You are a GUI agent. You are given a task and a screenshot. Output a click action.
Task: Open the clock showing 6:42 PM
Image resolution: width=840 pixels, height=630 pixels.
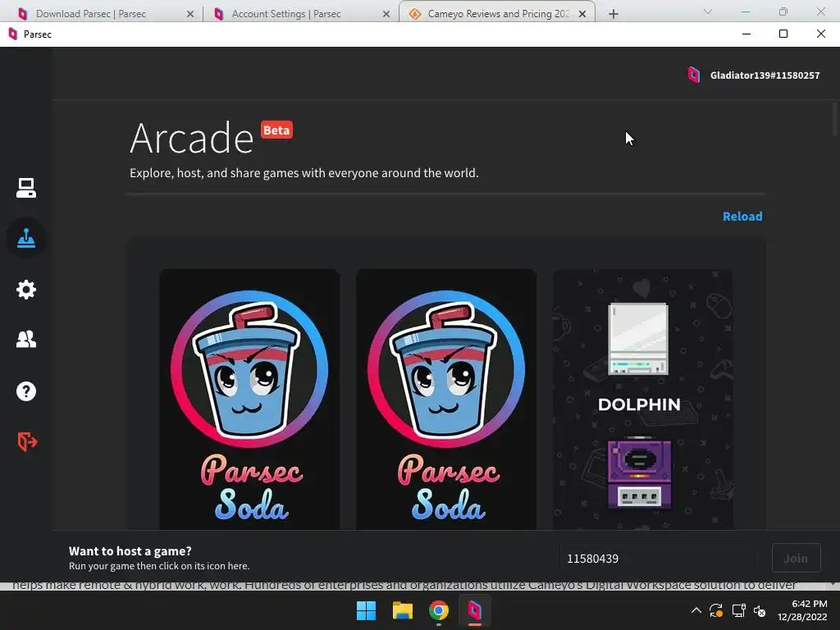tap(802, 610)
